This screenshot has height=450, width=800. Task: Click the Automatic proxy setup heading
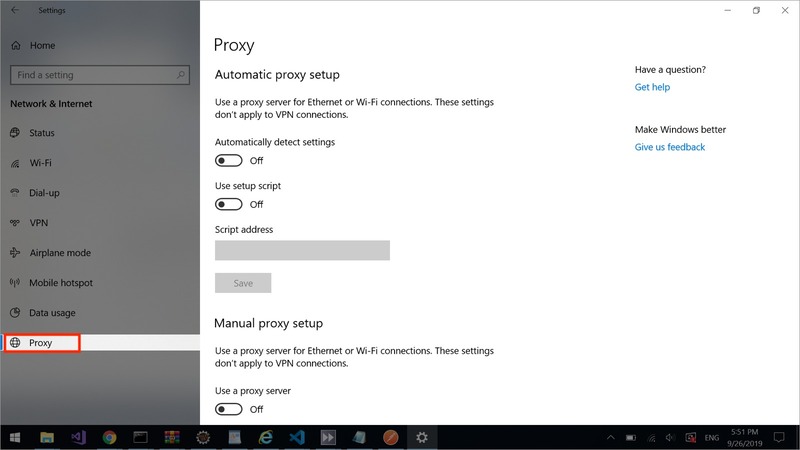(x=277, y=74)
